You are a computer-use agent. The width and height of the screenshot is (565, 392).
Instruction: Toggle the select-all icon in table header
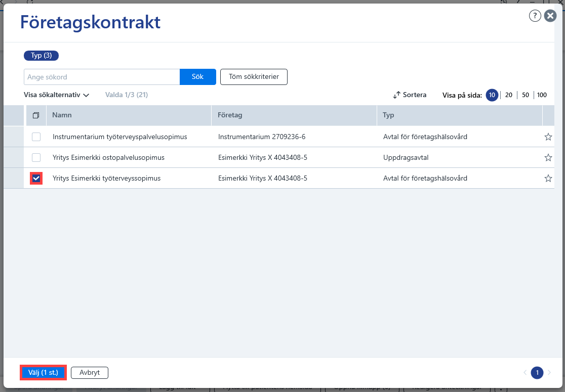tap(36, 115)
